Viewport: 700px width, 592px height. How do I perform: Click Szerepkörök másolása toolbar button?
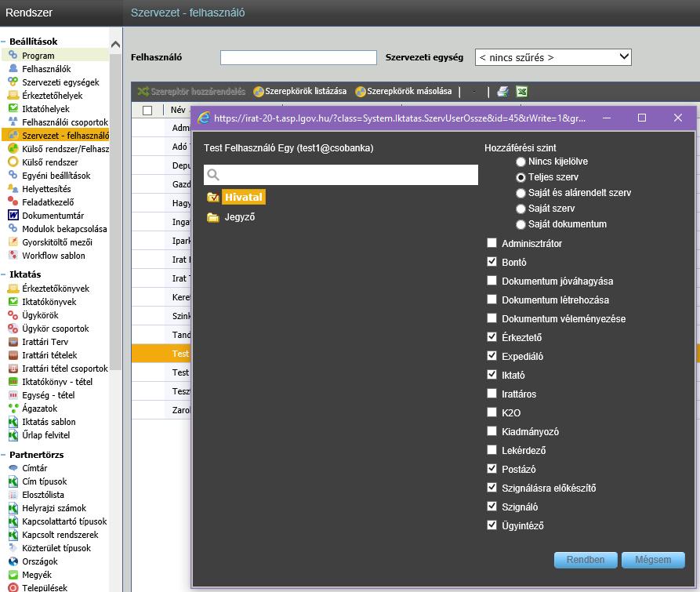pos(404,91)
